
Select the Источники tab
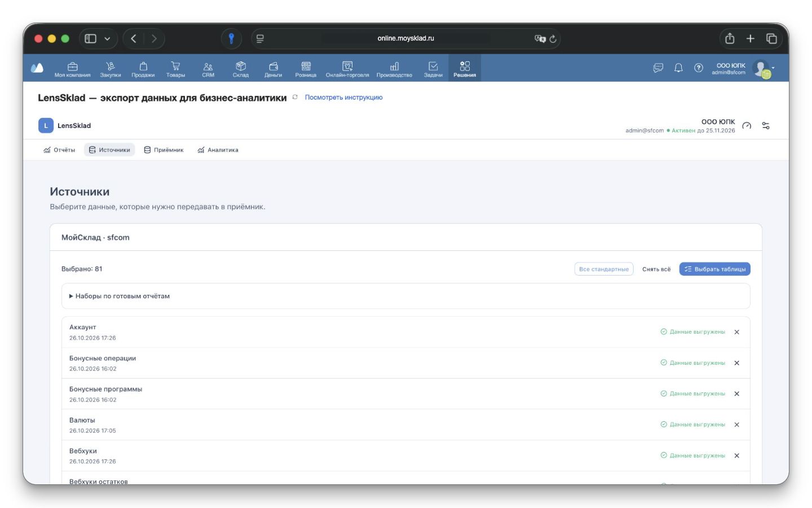pos(109,150)
